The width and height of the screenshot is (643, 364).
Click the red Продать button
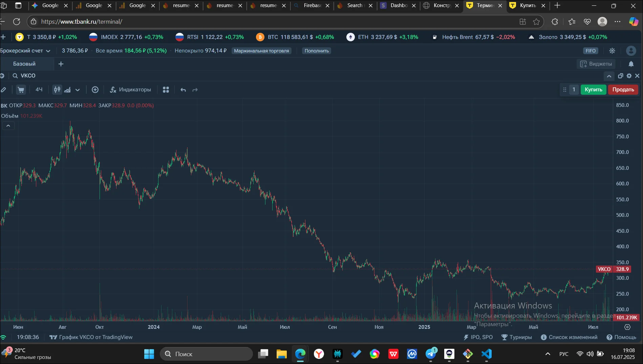pyautogui.click(x=623, y=89)
